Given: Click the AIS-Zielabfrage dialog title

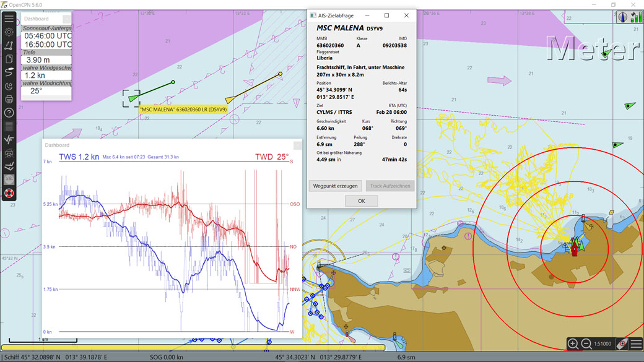Looking at the screenshot, I should (336, 15).
